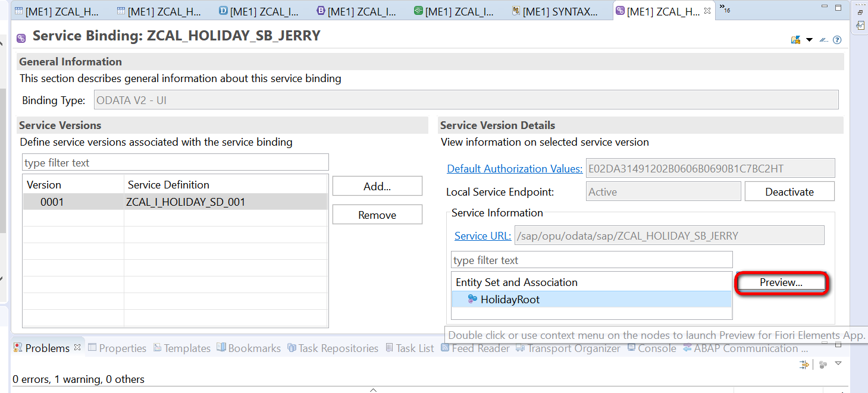868x393 pixels.
Task: Click the restore icon in the right trim bar
Action: click(860, 12)
